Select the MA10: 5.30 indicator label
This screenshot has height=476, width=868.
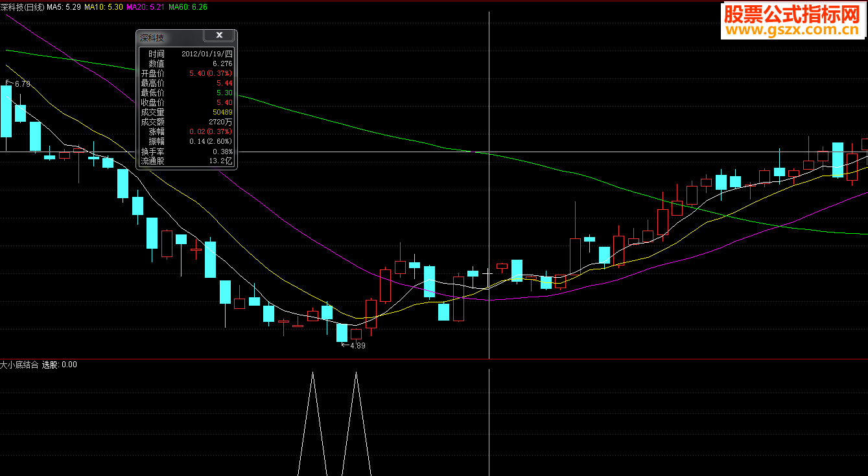(104, 6)
